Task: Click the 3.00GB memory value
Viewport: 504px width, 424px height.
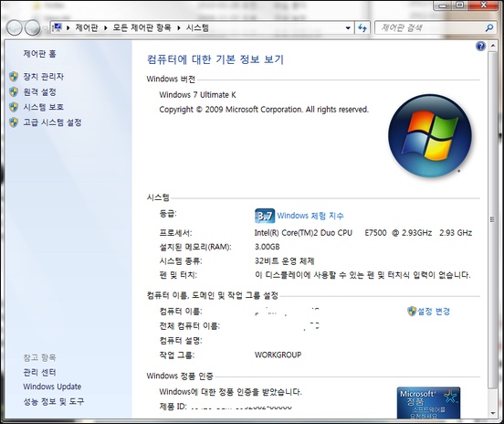Action: [x=268, y=247]
